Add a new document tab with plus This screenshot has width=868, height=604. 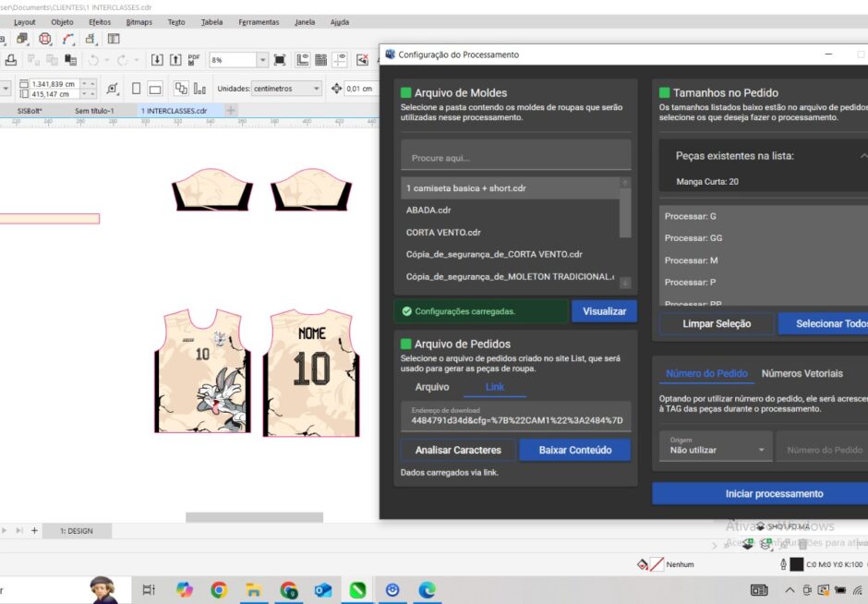pyautogui.click(x=231, y=110)
